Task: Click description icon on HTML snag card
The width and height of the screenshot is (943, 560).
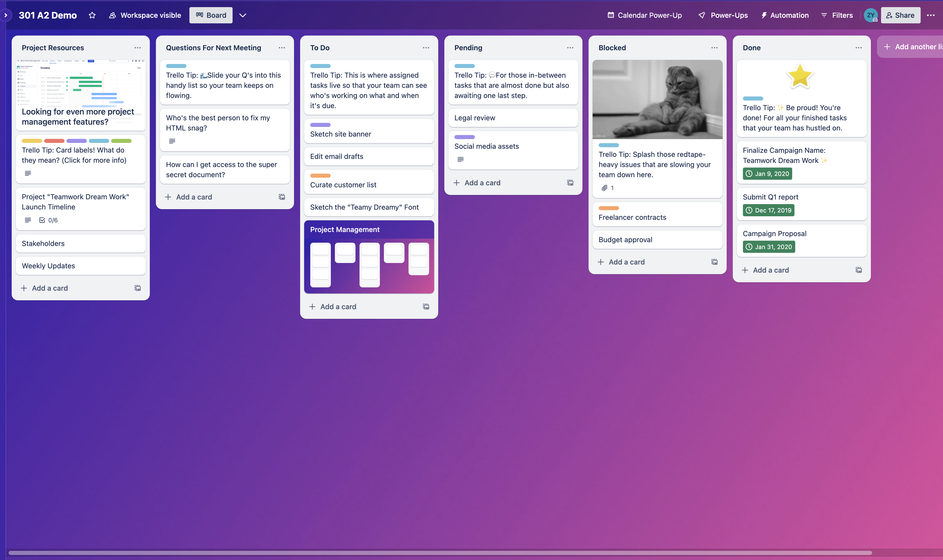Action: (172, 141)
